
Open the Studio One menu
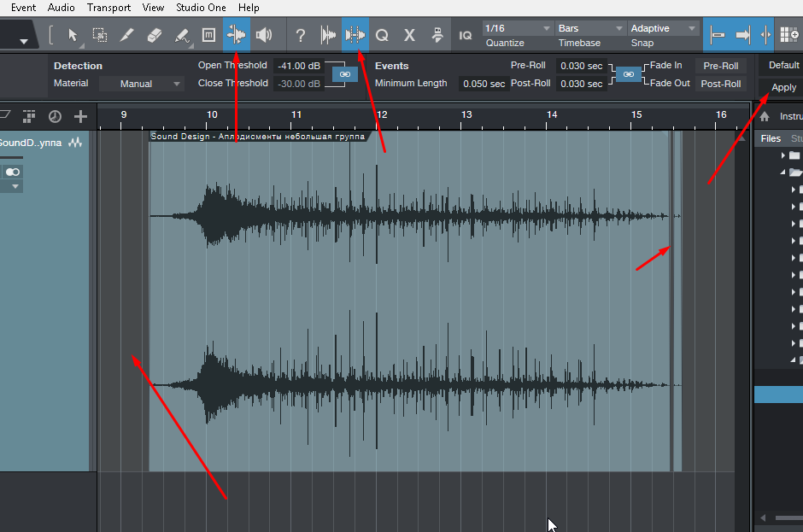point(201,8)
